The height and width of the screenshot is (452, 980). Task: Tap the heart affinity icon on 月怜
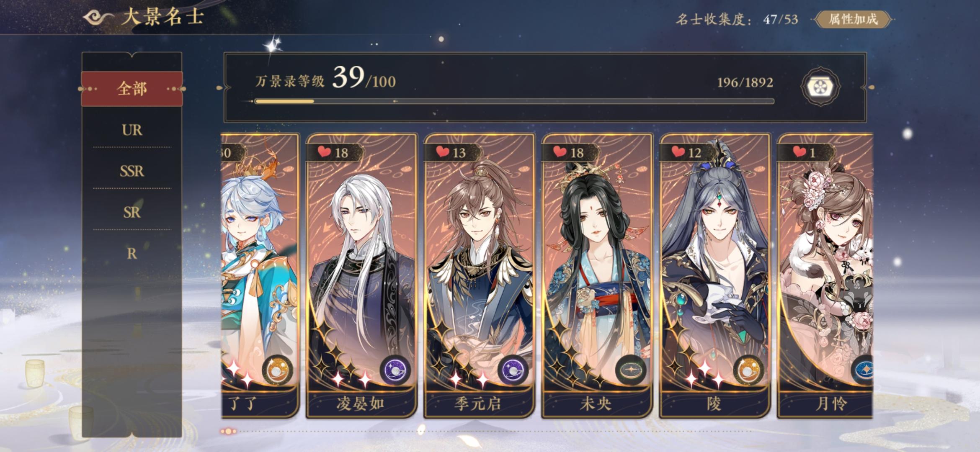799,152
